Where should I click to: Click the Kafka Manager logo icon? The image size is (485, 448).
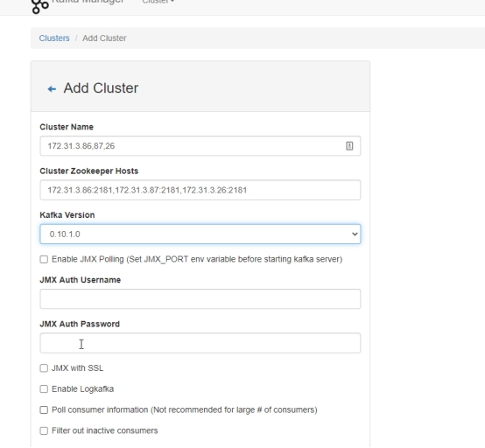click(x=40, y=6)
